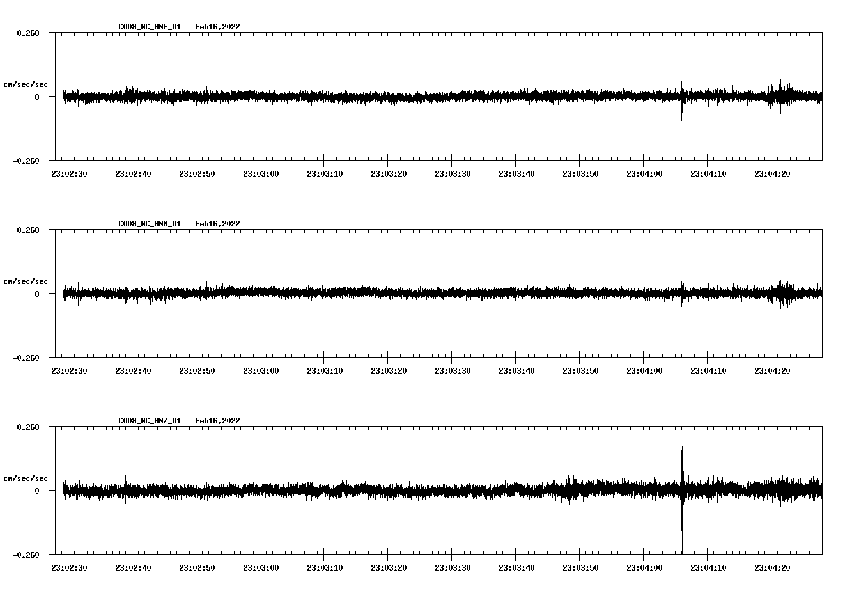
Task: Select 23:02:30 on the HNN time axis
Action: pos(69,371)
